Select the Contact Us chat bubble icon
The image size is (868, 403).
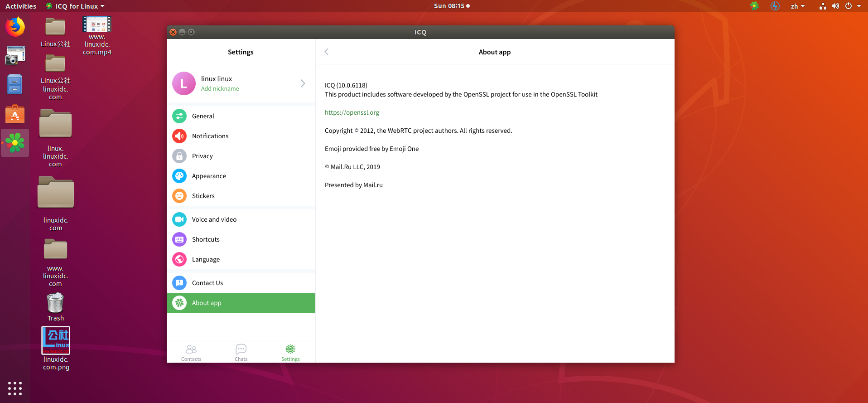point(179,283)
